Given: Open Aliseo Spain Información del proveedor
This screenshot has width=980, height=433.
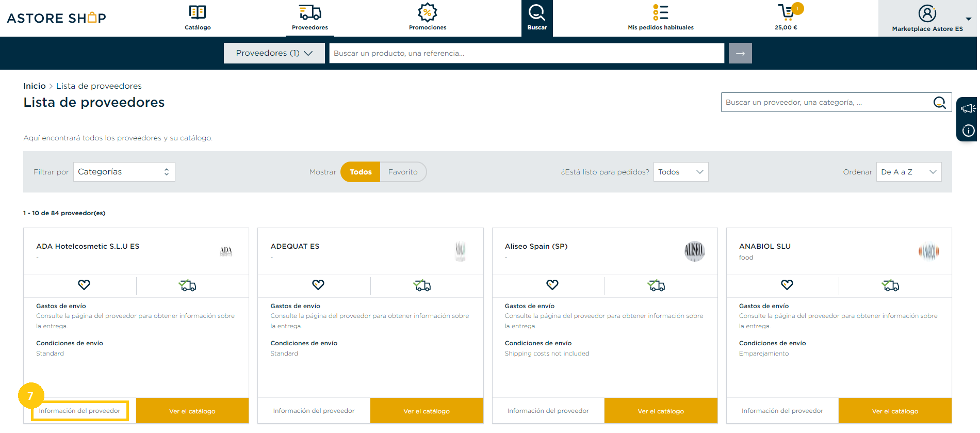Looking at the screenshot, I should pos(548,411).
